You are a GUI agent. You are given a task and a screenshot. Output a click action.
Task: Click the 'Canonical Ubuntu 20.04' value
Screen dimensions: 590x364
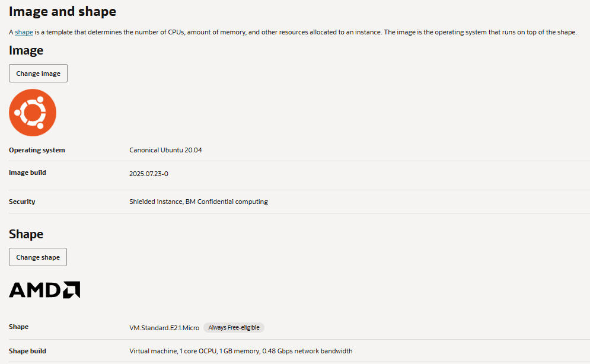click(x=165, y=150)
